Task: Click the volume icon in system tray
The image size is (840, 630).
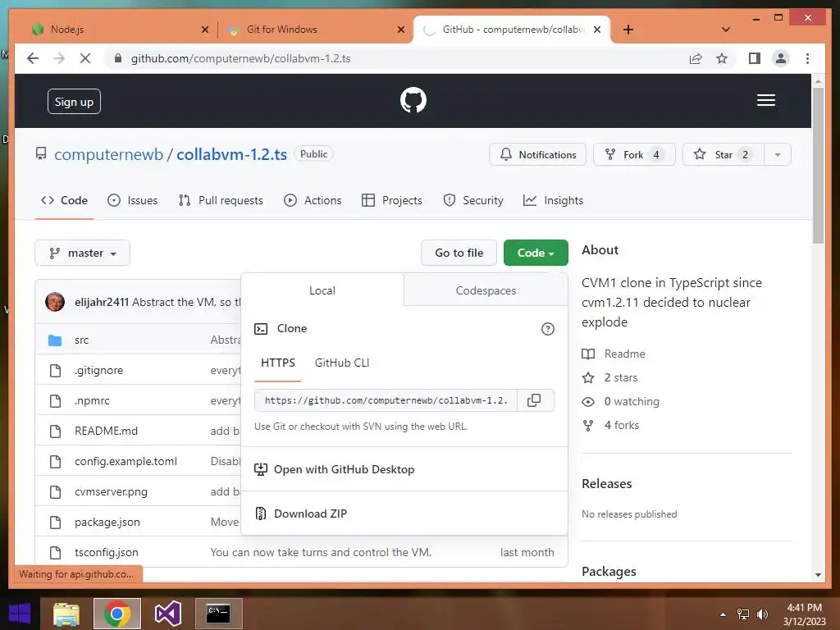Action: point(762,614)
